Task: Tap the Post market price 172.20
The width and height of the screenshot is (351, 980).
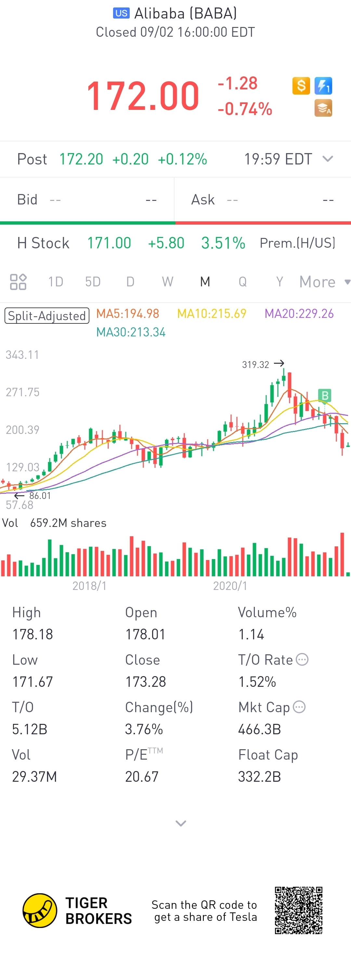Action: click(x=81, y=159)
